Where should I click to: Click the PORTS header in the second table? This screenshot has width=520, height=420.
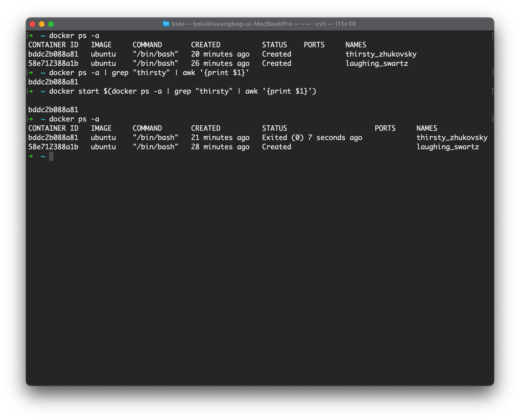tap(385, 128)
